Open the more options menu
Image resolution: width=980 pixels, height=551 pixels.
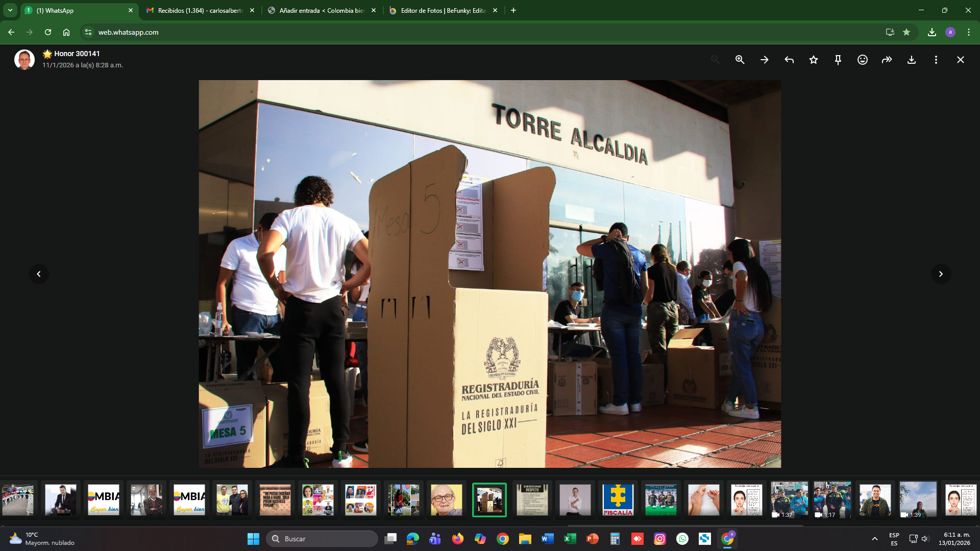(x=936, y=60)
